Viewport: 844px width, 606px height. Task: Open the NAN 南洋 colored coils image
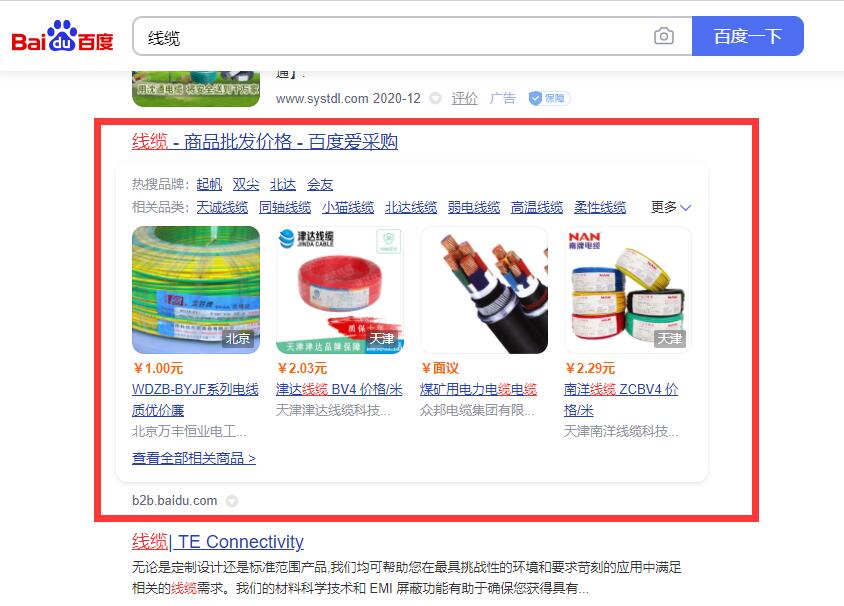pyautogui.click(x=628, y=290)
